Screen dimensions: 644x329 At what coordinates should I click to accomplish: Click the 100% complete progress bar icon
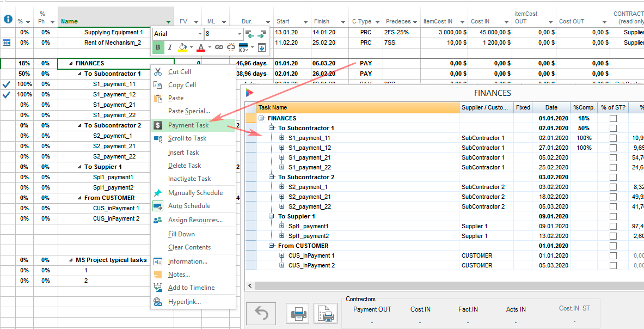click(243, 47)
